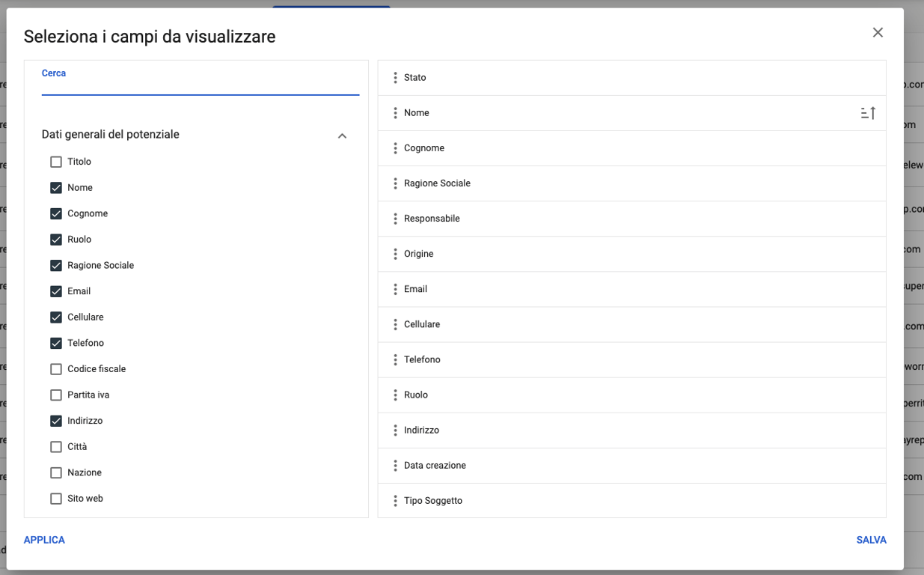Click the drag handle for Ragione Sociale row
This screenshot has height=575, width=924.
(395, 183)
